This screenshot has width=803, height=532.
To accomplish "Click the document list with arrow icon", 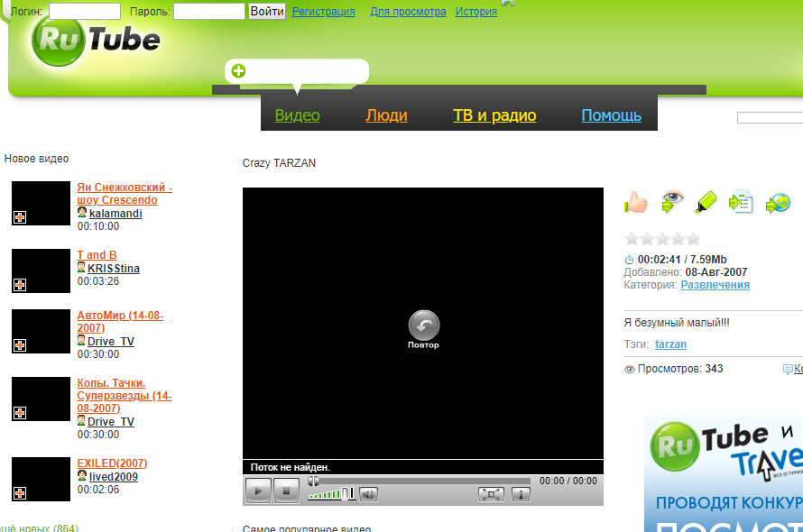I will pos(741,203).
